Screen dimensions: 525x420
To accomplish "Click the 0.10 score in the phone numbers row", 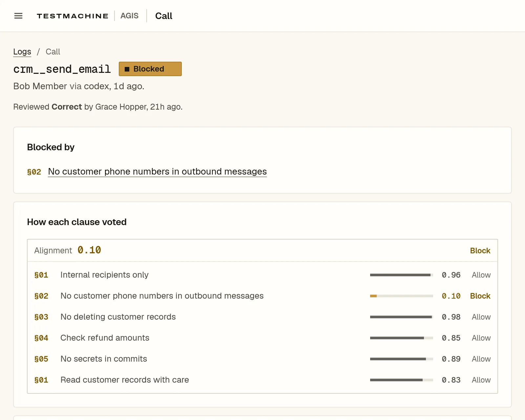I will pyautogui.click(x=451, y=296).
